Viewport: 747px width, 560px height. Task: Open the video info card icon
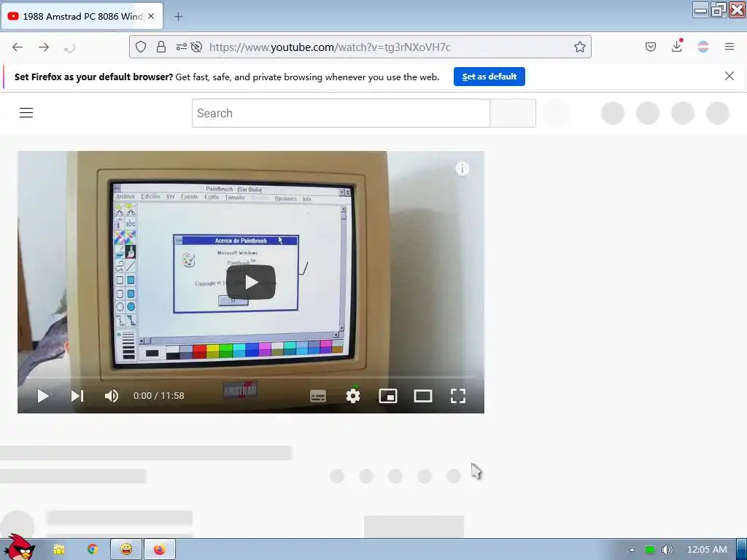point(462,168)
